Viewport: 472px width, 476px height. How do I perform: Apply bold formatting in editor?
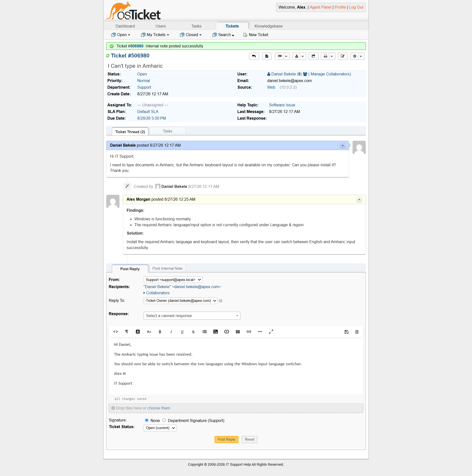tap(160, 332)
